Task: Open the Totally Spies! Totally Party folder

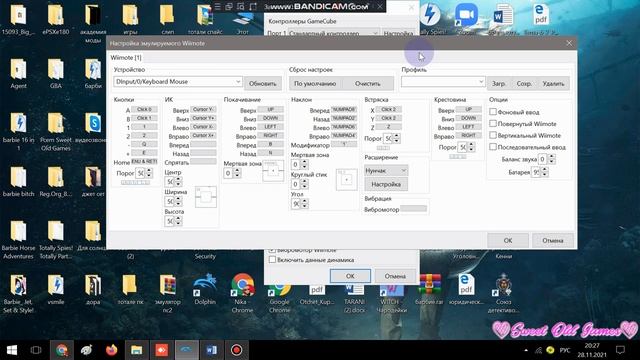Action: (56, 239)
